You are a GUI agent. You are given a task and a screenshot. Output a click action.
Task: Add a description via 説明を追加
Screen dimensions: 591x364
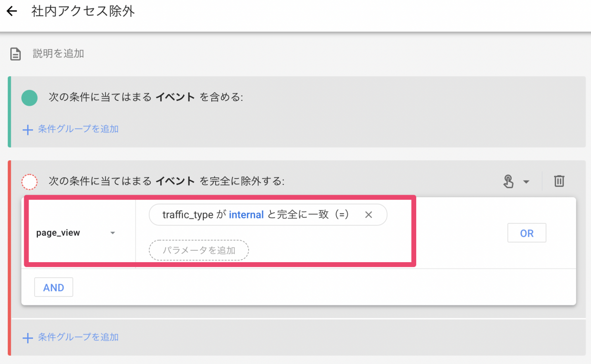click(x=58, y=54)
